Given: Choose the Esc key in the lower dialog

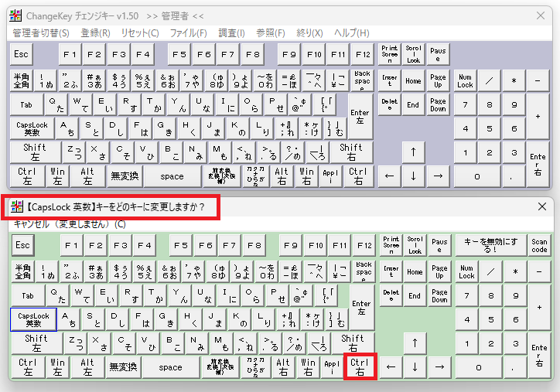Looking at the screenshot, I should (x=22, y=246).
